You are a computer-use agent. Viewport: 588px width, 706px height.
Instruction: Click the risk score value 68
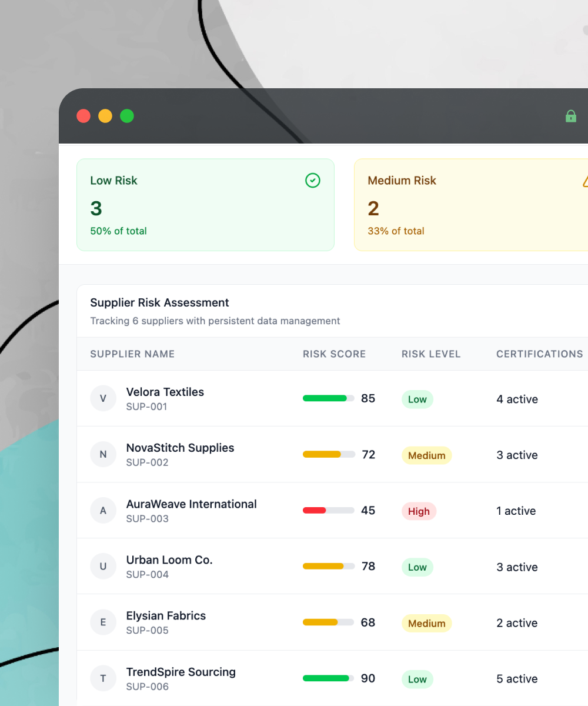coord(368,622)
